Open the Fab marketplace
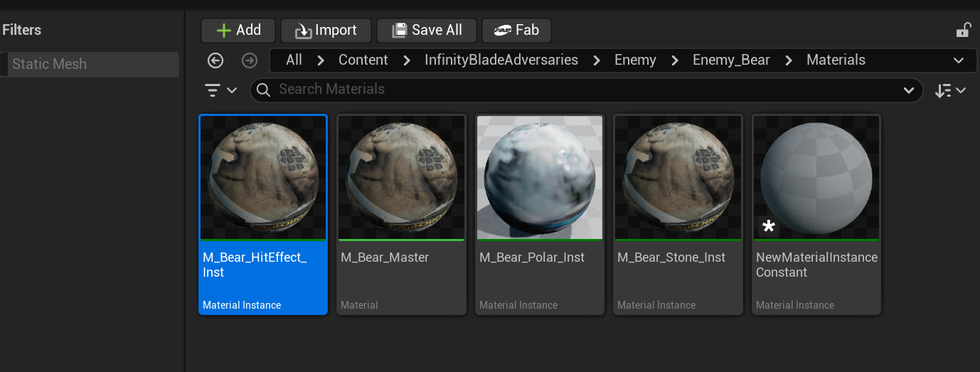980x372 pixels. [516, 30]
